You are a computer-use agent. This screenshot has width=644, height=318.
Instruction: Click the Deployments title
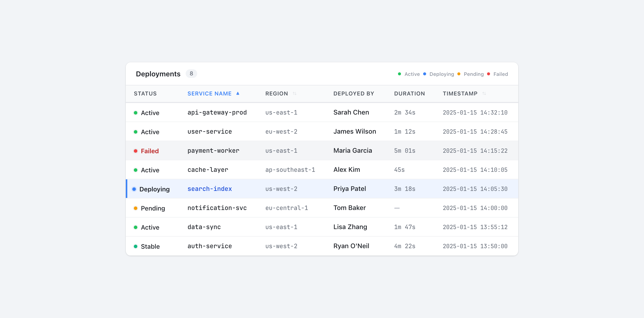pos(158,74)
